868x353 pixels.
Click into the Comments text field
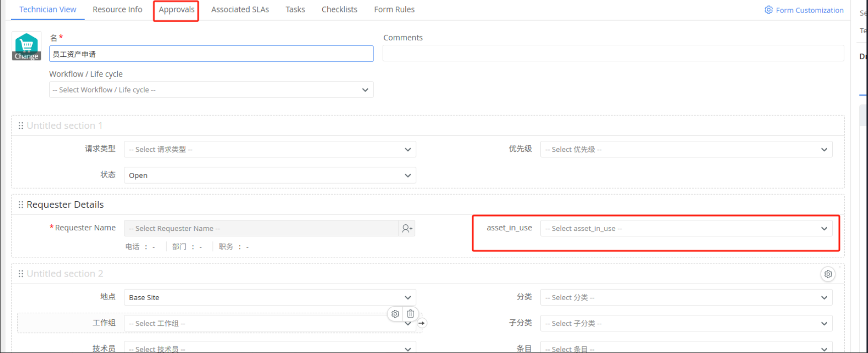pyautogui.click(x=613, y=53)
